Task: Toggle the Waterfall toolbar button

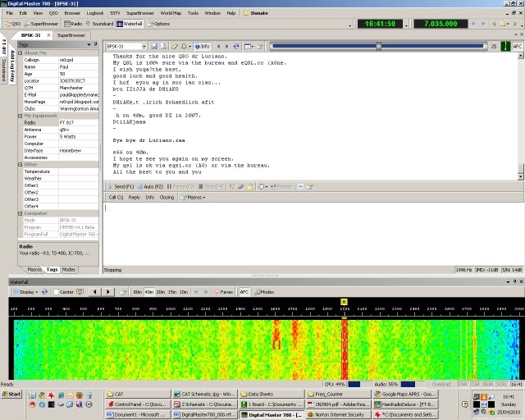Action: click(x=130, y=24)
